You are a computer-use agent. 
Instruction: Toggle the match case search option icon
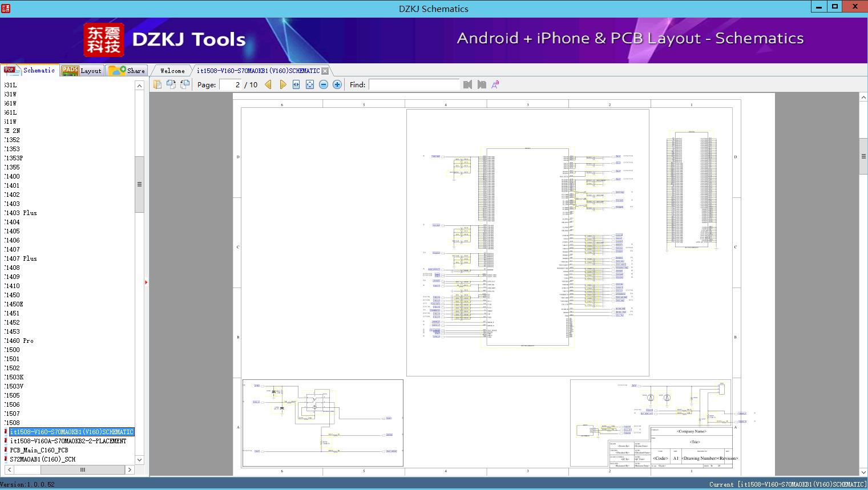pos(495,84)
